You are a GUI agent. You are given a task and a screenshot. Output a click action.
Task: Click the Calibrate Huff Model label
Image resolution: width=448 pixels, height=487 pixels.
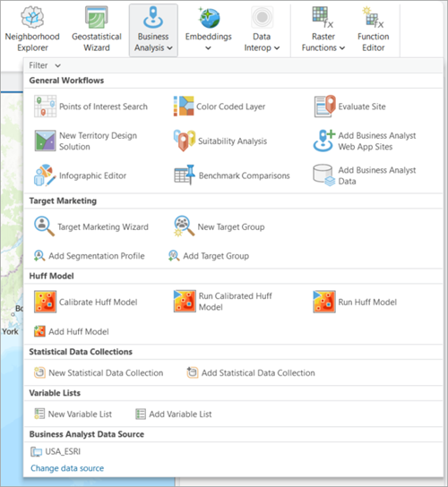(x=98, y=302)
